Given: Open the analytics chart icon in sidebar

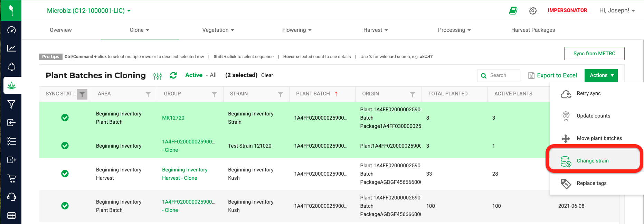Looking at the screenshot, I should (11, 48).
